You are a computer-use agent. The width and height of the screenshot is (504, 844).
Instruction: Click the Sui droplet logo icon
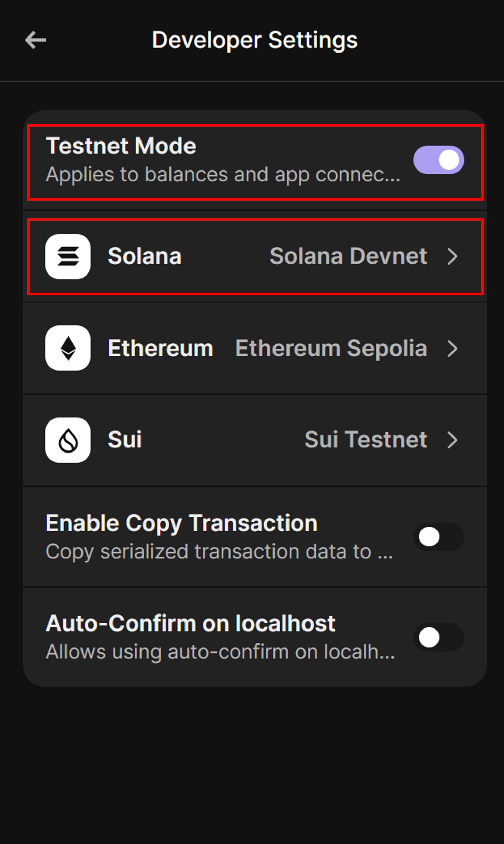pos(68,440)
